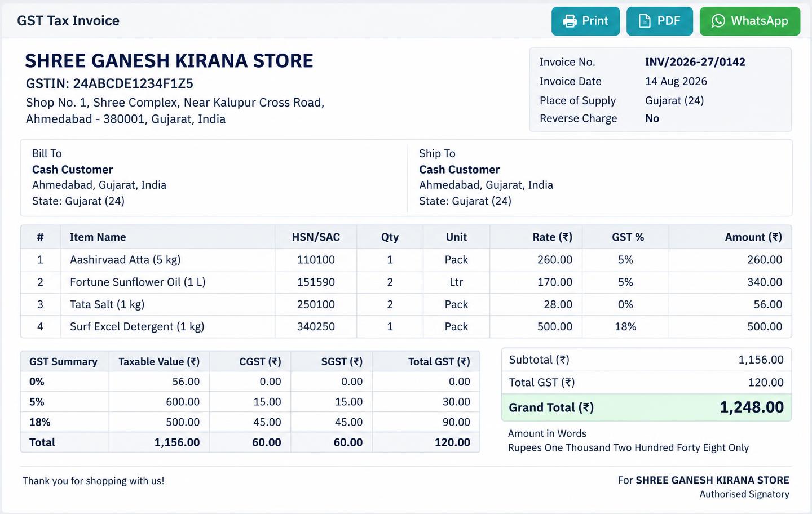This screenshot has height=514, width=812.
Task: Share the invoice via the WhatsApp button
Action: pos(749,21)
